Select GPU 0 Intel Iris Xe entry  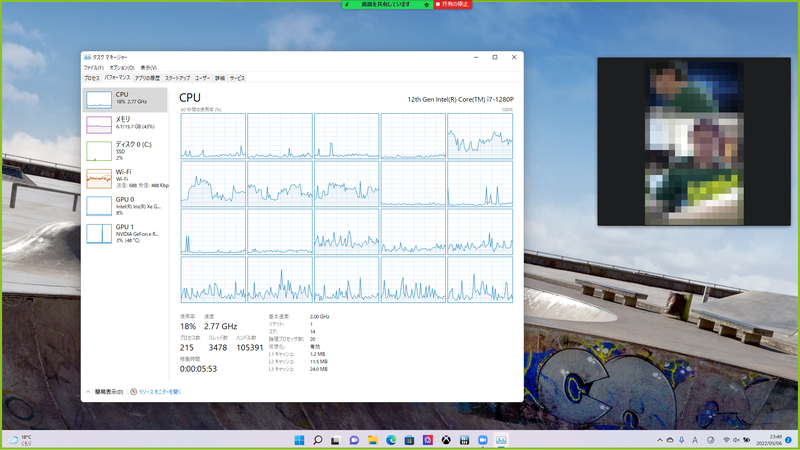(124, 206)
